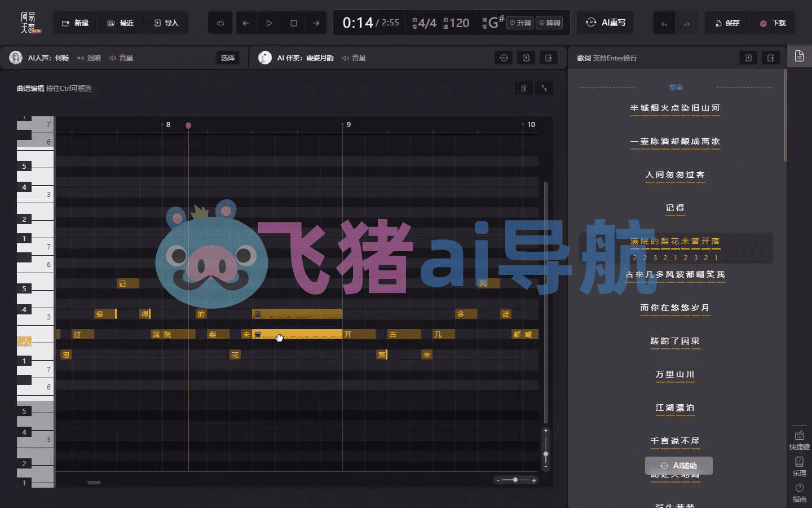This screenshot has height=508, width=812.
Task: Skip to the end of the song
Action: [316, 23]
